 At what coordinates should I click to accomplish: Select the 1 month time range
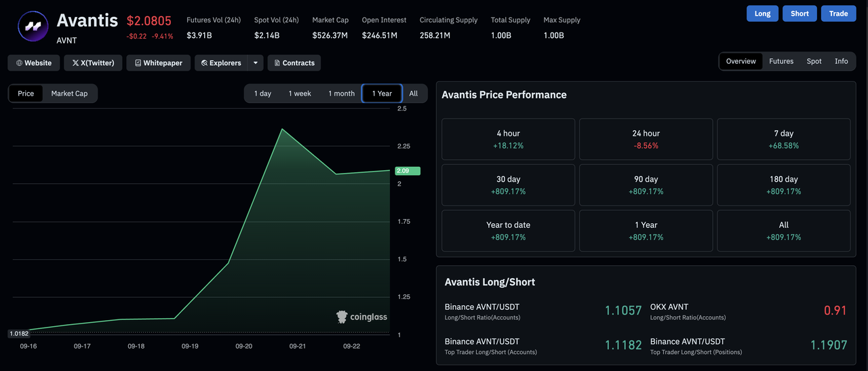pos(341,94)
